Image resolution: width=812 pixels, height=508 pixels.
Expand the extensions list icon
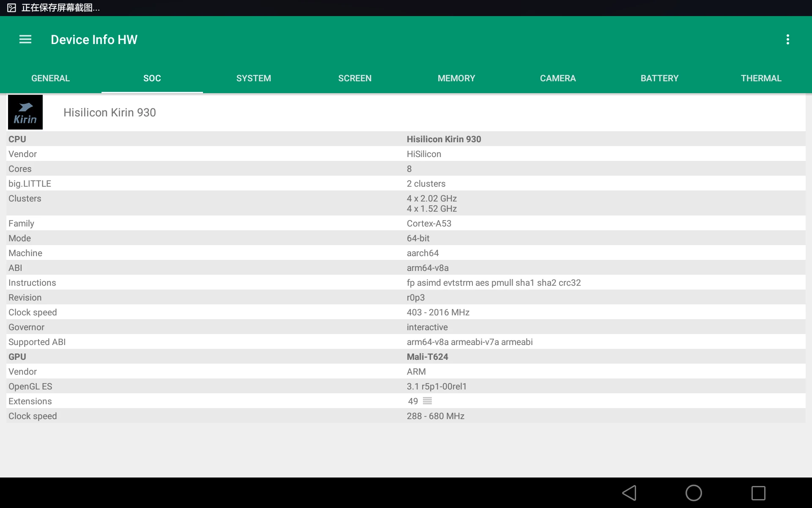(x=427, y=401)
